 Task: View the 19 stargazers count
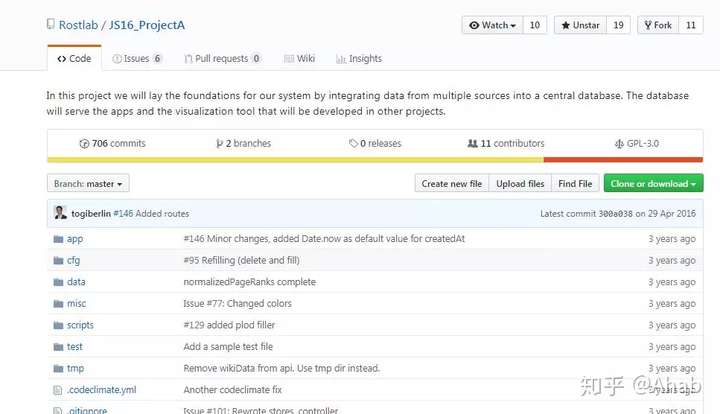coord(619,25)
